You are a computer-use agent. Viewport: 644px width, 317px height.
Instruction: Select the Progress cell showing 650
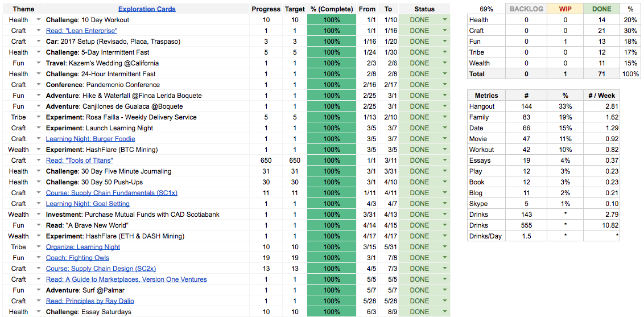pyautogui.click(x=266, y=160)
